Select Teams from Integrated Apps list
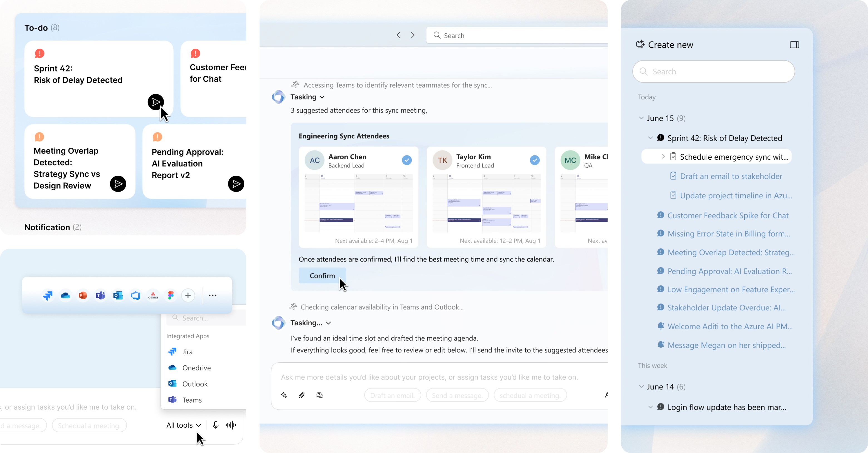Image resolution: width=868 pixels, height=453 pixels. [192, 400]
